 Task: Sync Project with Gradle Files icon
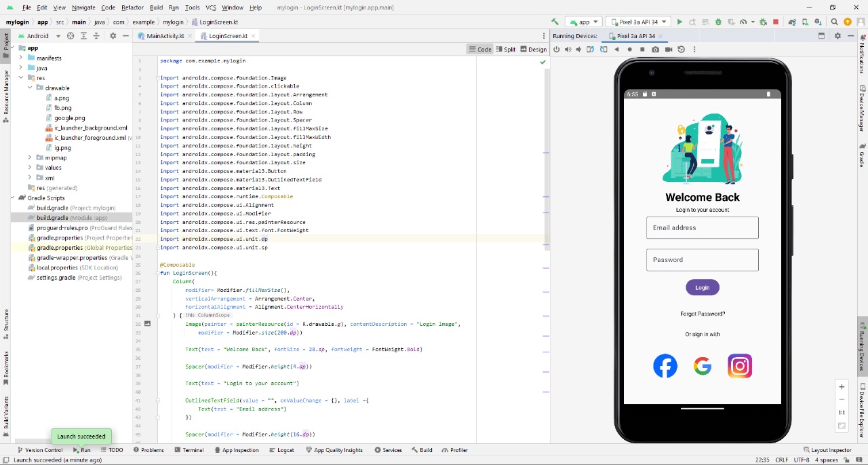791,22
